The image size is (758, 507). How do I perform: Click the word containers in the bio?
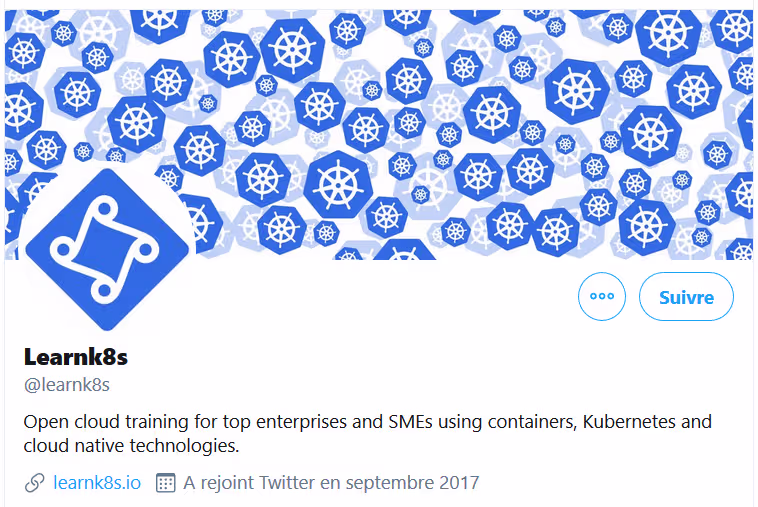pyautogui.click(x=532, y=421)
